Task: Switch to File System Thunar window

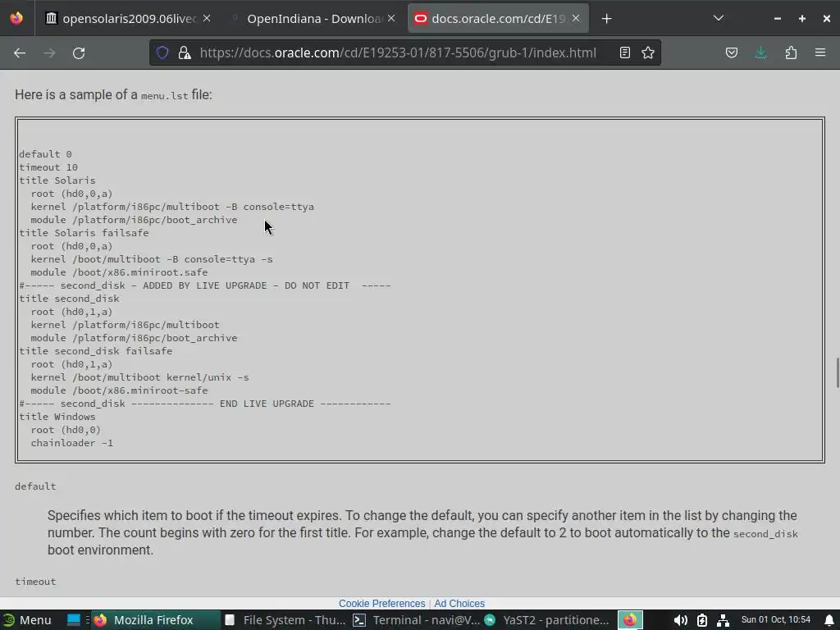Action: (285, 620)
